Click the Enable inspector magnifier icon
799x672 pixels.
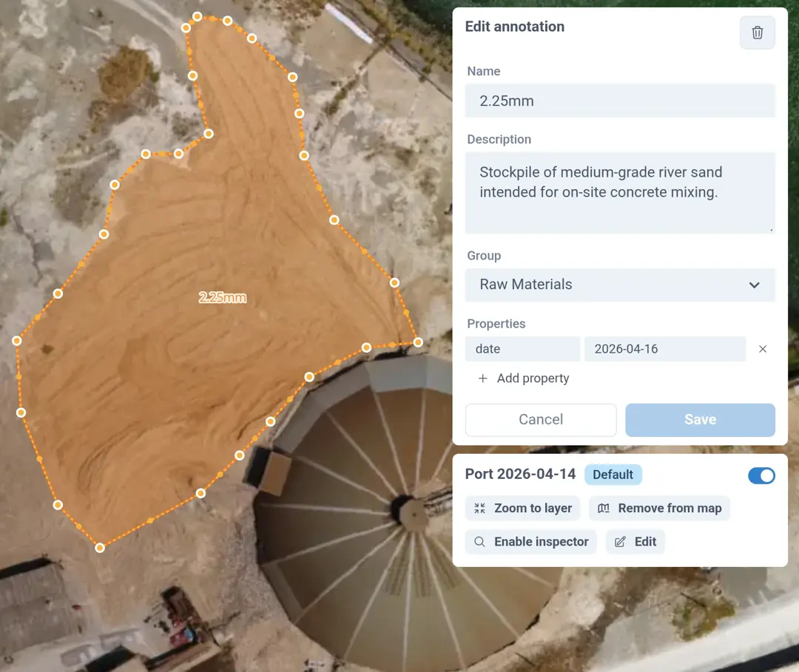pos(480,542)
